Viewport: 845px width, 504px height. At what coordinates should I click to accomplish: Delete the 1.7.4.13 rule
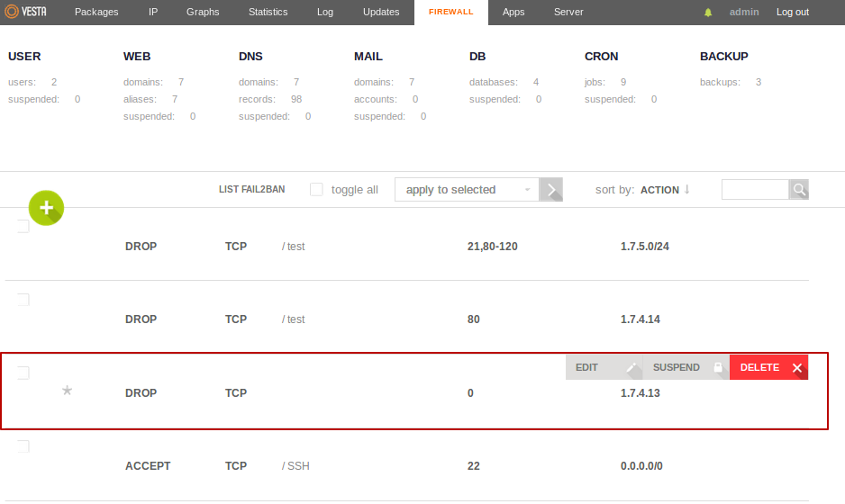(x=768, y=367)
